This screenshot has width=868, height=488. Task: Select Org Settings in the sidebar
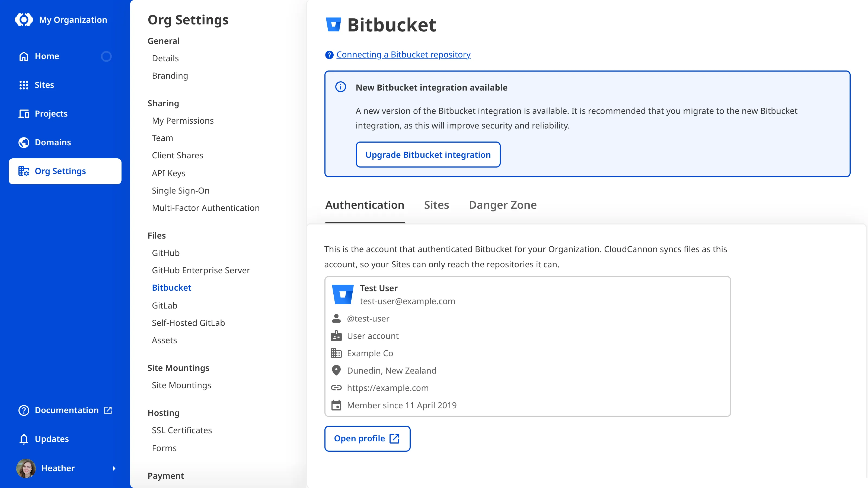65,171
